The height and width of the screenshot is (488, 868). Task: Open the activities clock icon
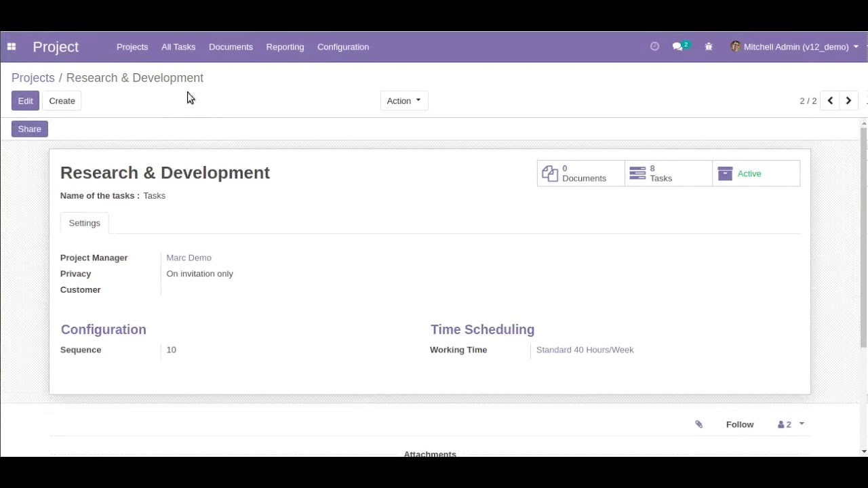tap(654, 47)
